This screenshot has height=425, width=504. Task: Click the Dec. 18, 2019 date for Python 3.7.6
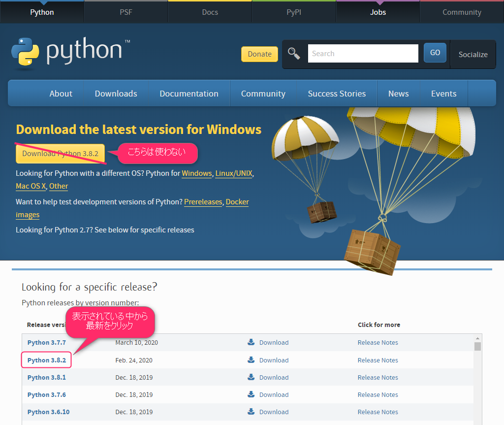pos(134,394)
